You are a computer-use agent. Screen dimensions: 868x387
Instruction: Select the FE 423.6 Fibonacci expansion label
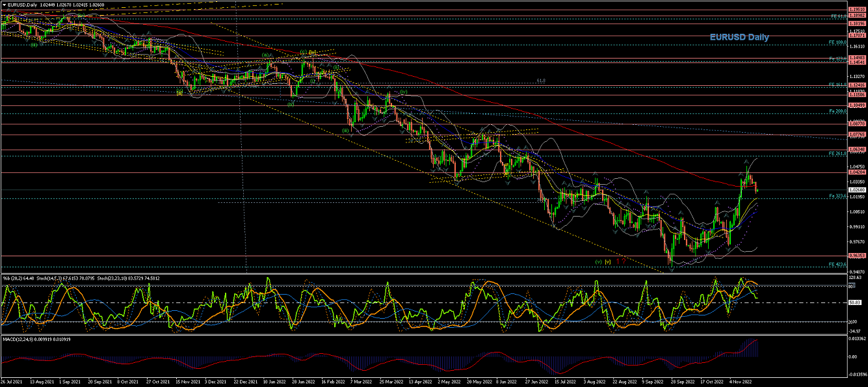(x=837, y=264)
